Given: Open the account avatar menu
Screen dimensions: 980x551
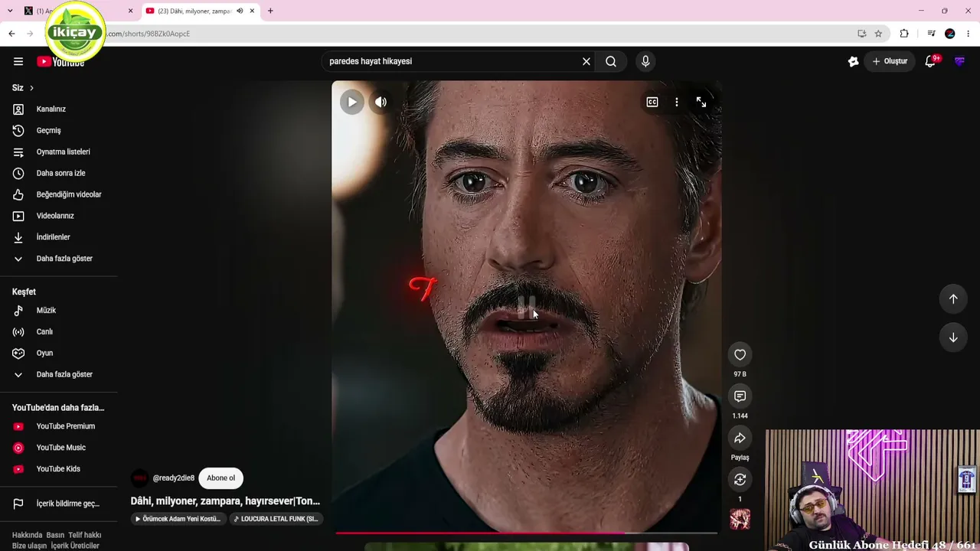Looking at the screenshot, I should 959,61.
